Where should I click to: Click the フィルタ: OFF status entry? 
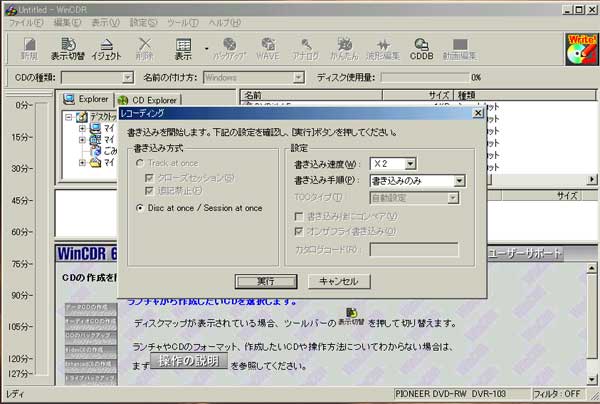coord(558,394)
